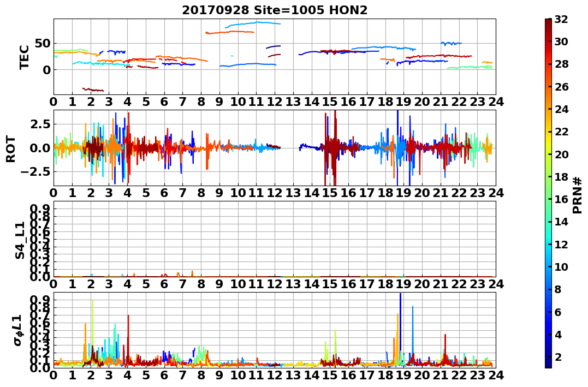Screen dimensions: 588x387
Task: Select colorbar tick label 30
Action: point(561,41)
